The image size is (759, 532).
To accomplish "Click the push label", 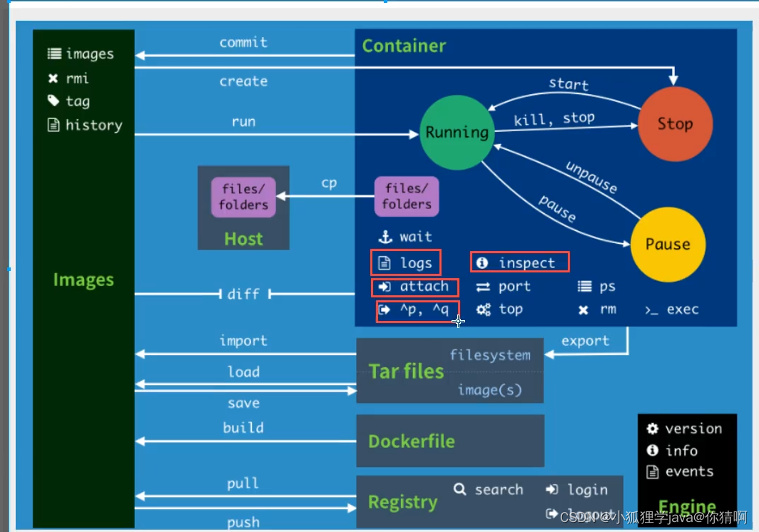I will point(243,522).
